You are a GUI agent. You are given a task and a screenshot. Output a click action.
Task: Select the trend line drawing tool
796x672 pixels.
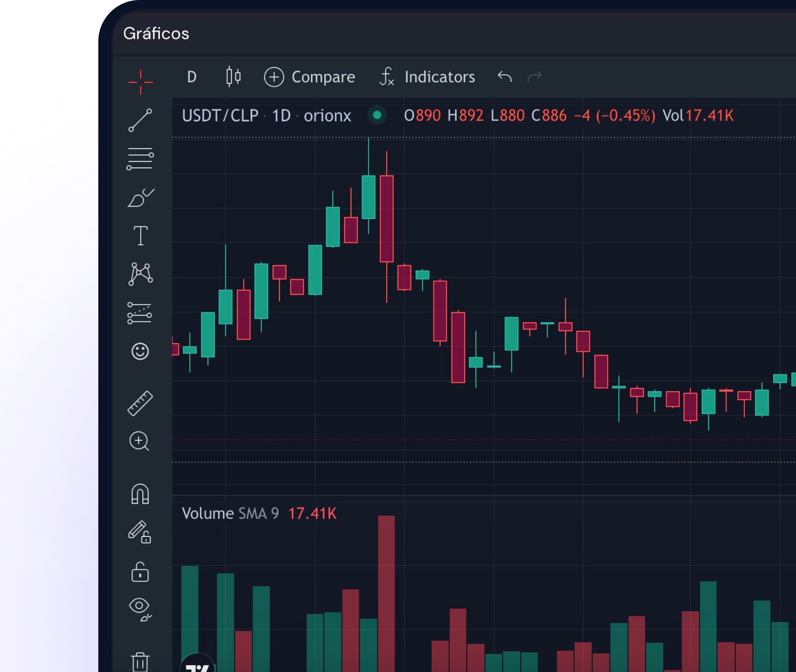pos(140,120)
